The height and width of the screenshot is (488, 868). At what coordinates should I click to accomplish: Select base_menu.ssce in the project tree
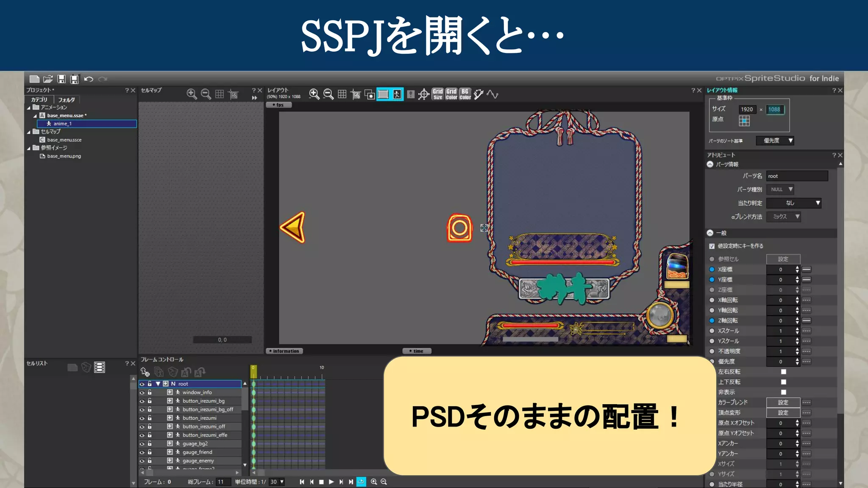coord(64,140)
